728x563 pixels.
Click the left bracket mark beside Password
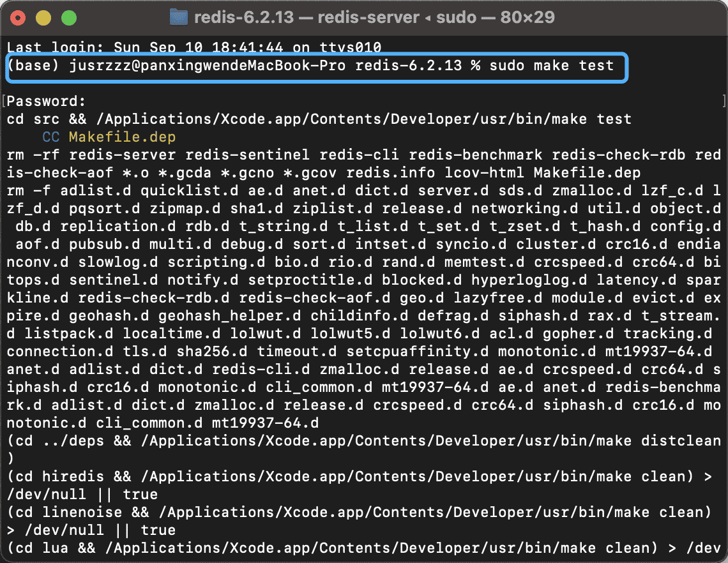coord(4,101)
